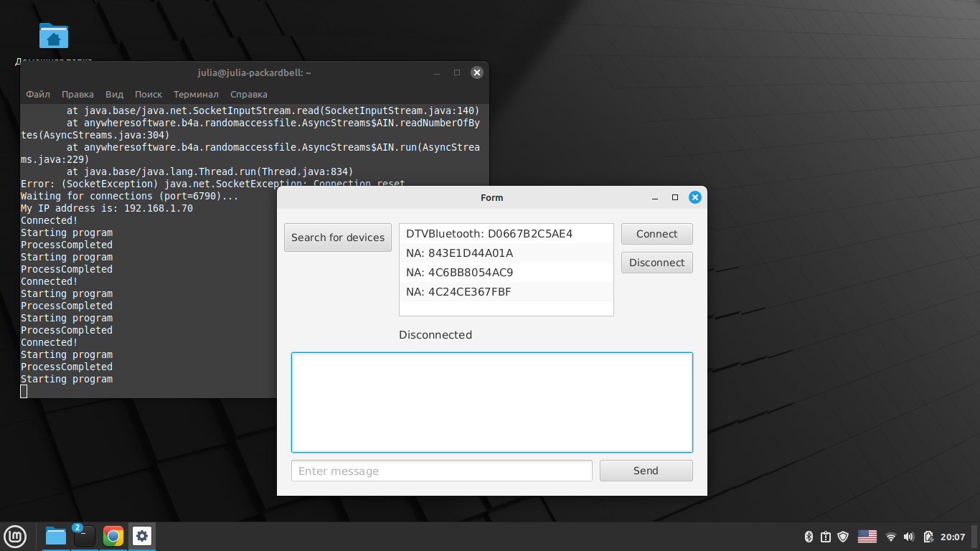
Task: Open the Справка menu in terminal
Action: 249,94
